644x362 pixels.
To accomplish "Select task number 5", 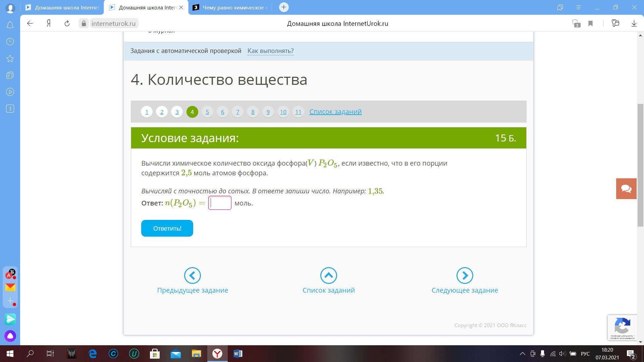I will pos(207,112).
